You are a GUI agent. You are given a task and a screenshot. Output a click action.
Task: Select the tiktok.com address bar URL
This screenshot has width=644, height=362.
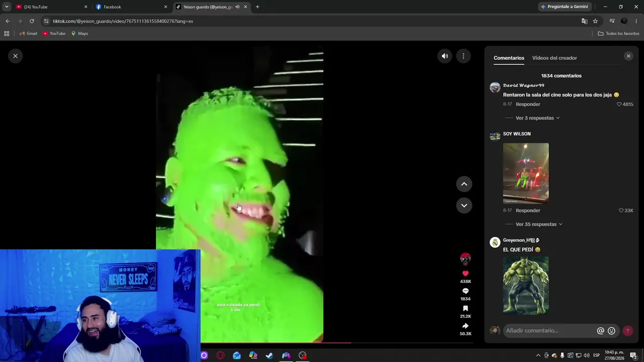pyautogui.click(x=123, y=21)
